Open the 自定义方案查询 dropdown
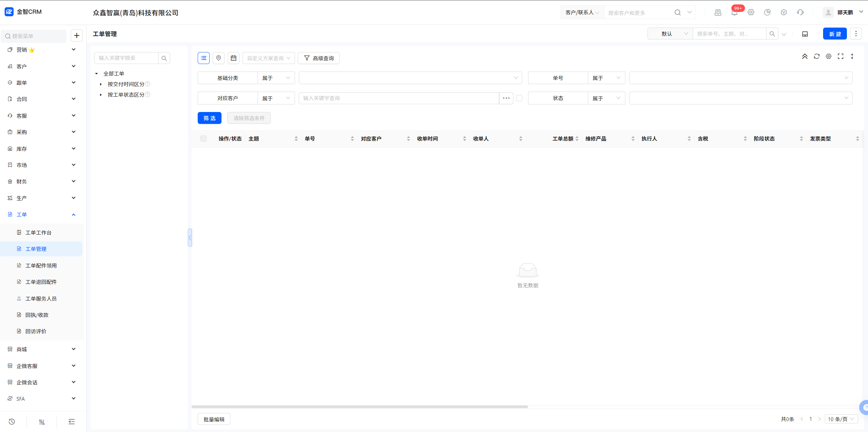The width and height of the screenshot is (868, 432). click(x=268, y=58)
